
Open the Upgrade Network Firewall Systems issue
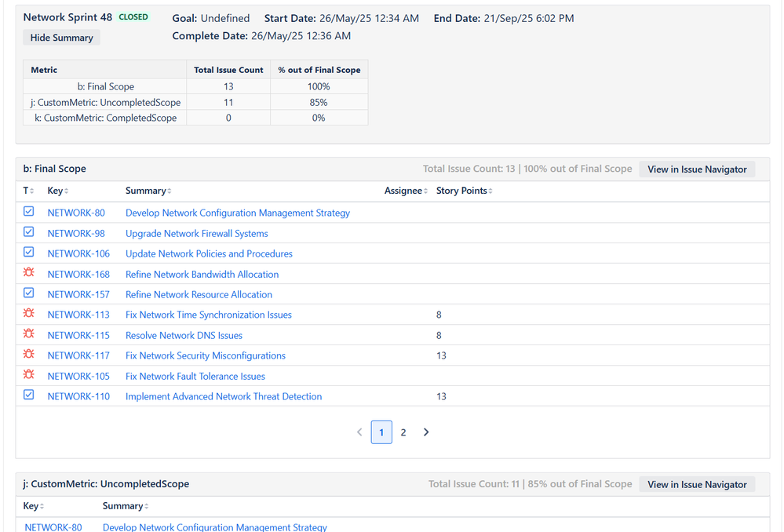click(196, 233)
